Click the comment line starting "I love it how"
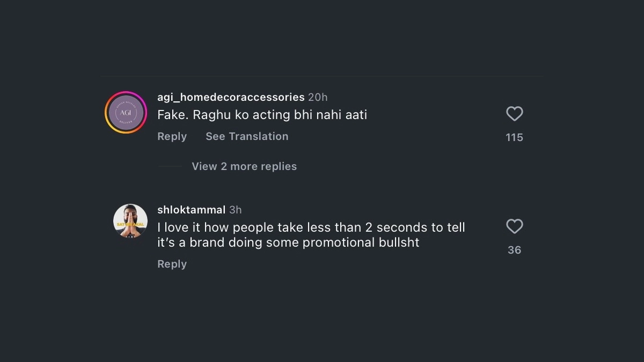644x362 pixels. coord(311,227)
